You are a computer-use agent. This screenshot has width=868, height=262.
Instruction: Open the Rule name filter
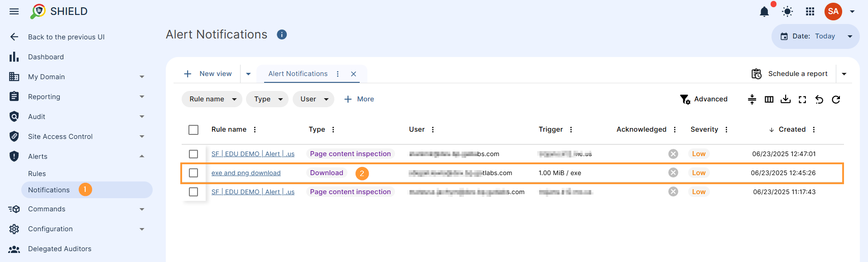[212, 99]
